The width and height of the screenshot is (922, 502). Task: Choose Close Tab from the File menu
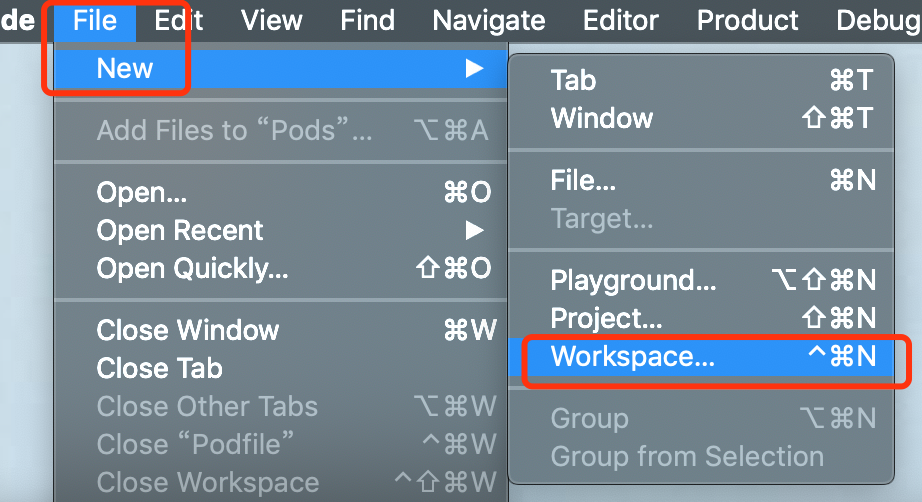[280, 369]
